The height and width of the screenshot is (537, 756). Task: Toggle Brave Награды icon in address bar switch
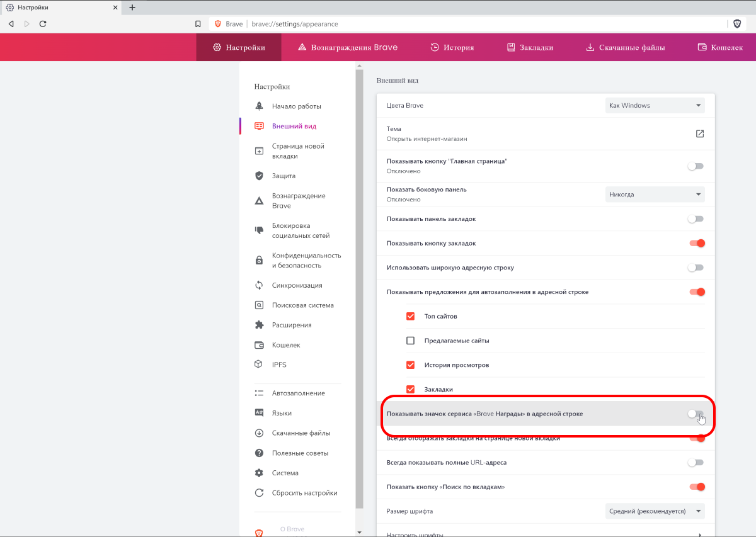tap(696, 414)
